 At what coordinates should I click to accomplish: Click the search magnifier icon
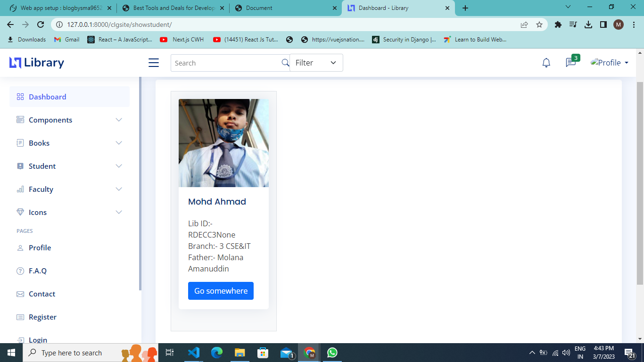coord(285,63)
